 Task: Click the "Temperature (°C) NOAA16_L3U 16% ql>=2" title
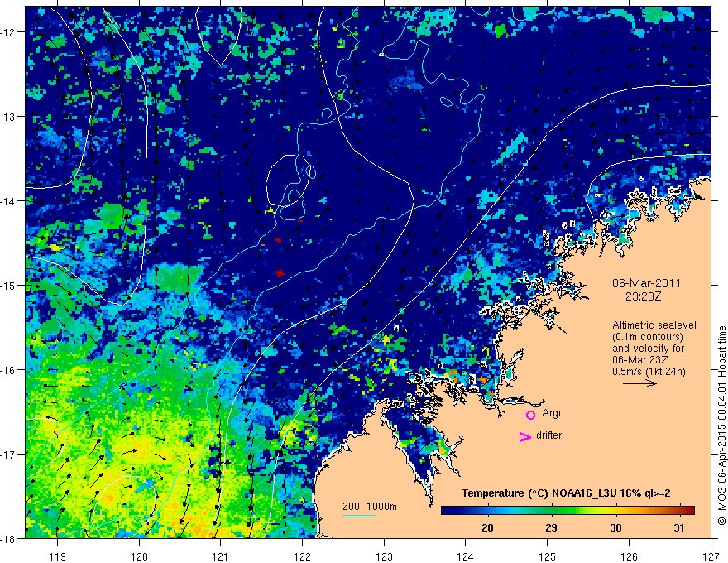(566, 493)
